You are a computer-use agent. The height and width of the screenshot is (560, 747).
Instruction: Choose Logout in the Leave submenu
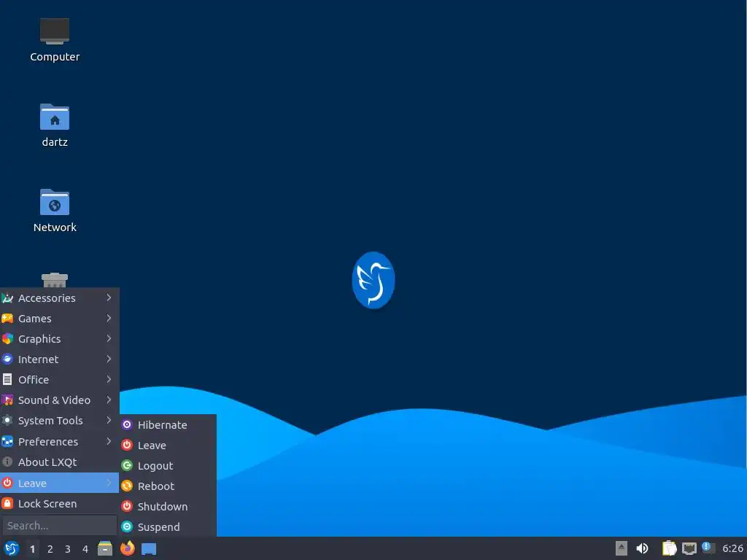169,466
